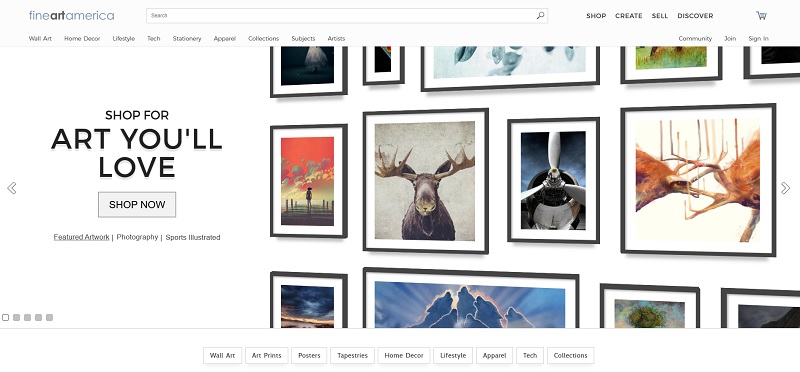
Task: Open the Sports Illustrated link
Action: point(193,237)
